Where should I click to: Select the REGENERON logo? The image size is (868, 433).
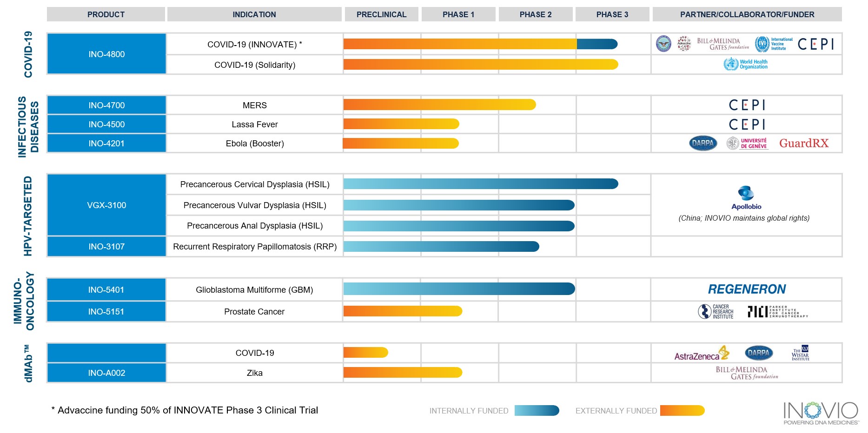747,289
